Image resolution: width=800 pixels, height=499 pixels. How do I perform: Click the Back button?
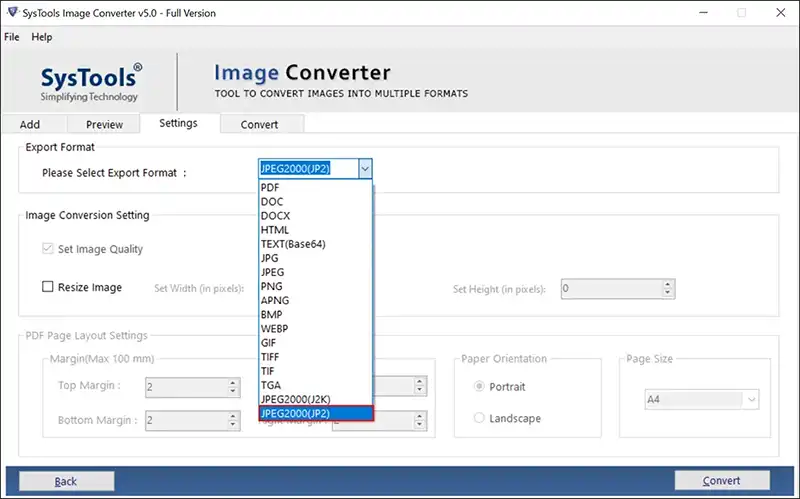click(66, 481)
